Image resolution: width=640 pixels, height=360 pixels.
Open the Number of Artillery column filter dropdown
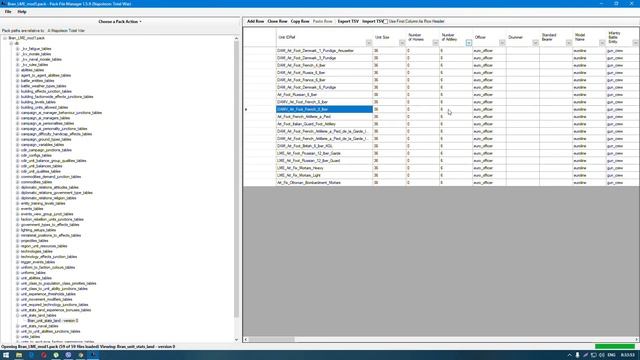(x=469, y=43)
